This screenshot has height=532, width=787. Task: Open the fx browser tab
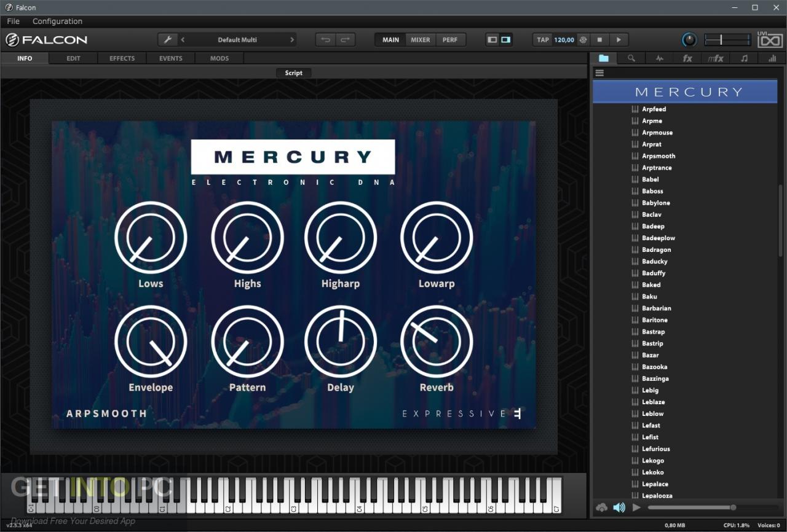coord(687,58)
